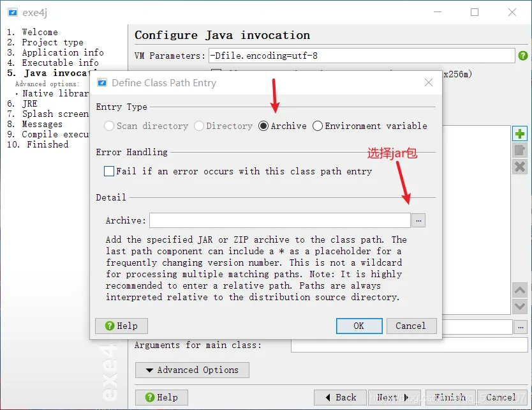Screen dimensions: 532x410
Task: Click the green plus add class path icon
Action: [519, 134]
